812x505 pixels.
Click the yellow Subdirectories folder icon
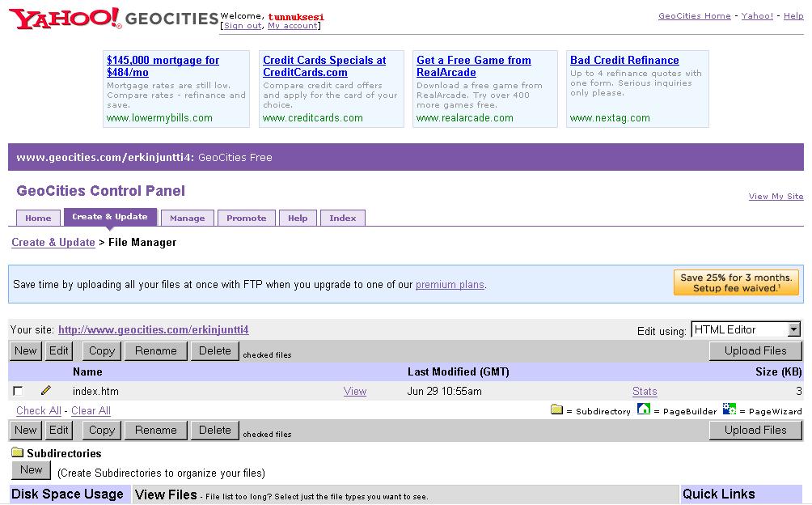pyautogui.click(x=17, y=453)
